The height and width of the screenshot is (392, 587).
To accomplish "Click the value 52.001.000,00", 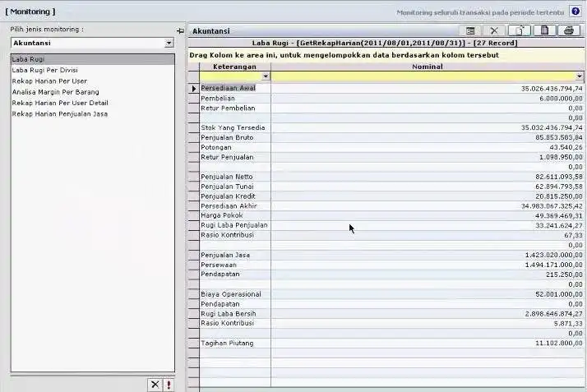I will [x=559, y=294].
